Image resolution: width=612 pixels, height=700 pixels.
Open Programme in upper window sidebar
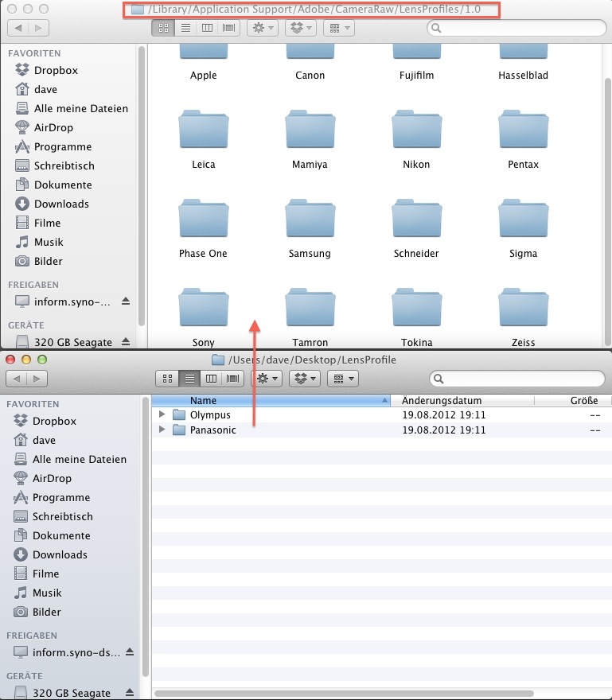tap(53, 147)
